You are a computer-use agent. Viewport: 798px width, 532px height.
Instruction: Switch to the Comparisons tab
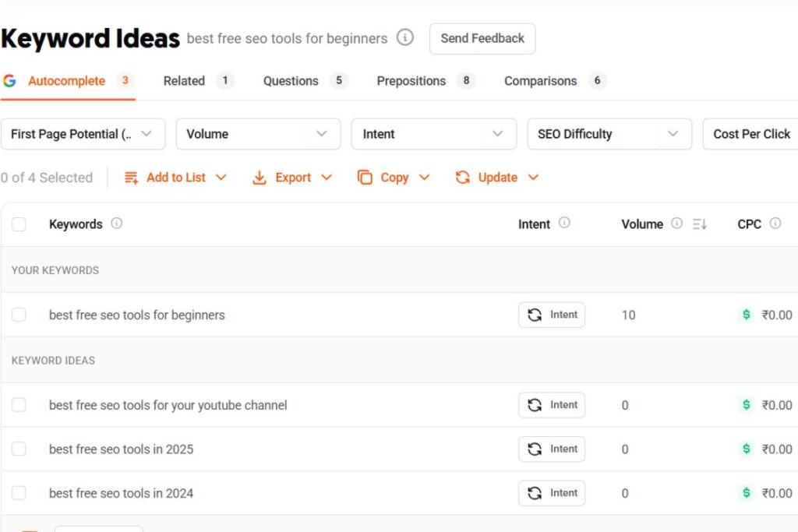coord(540,80)
